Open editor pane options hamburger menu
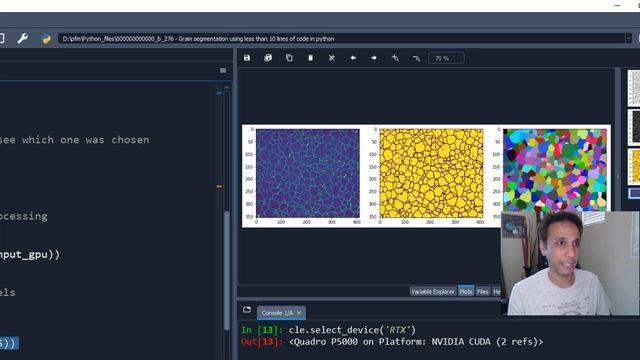Viewport: 640px width, 360px height. tap(223, 71)
